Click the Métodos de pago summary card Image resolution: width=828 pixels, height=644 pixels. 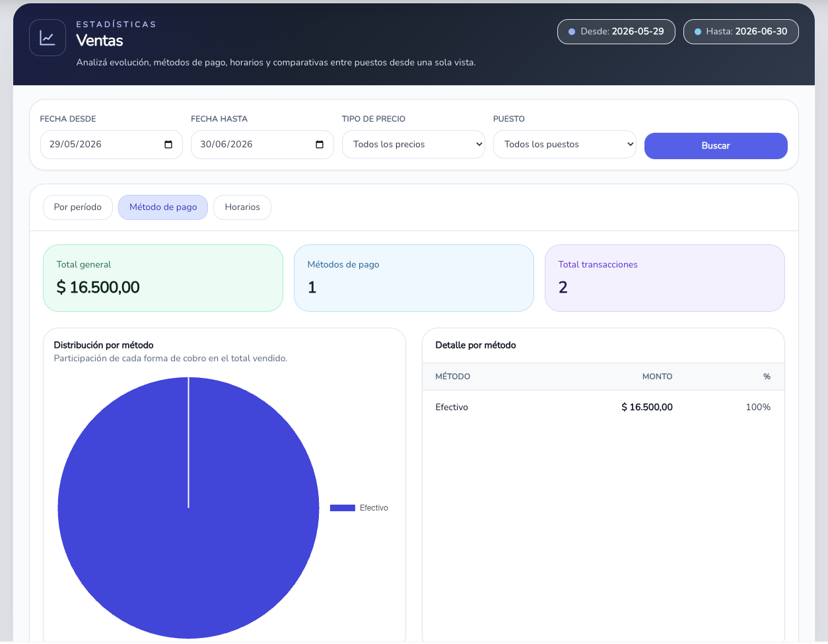414,278
